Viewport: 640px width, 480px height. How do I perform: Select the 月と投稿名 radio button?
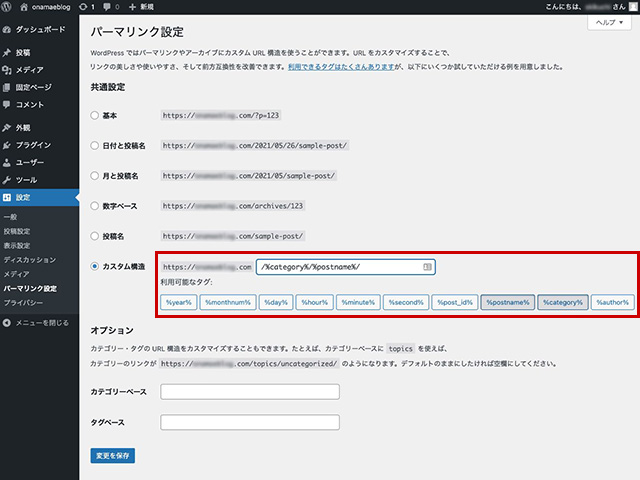point(94,176)
